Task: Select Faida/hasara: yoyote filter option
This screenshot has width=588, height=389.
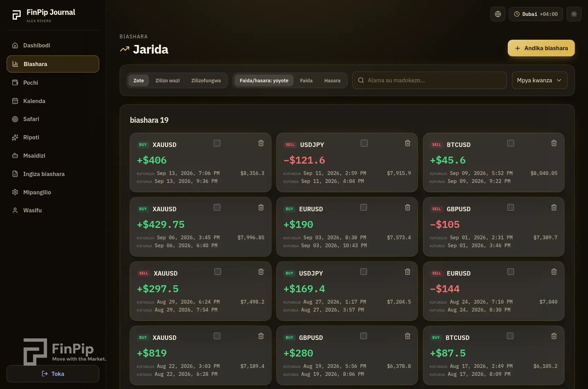Action: click(x=264, y=81)
